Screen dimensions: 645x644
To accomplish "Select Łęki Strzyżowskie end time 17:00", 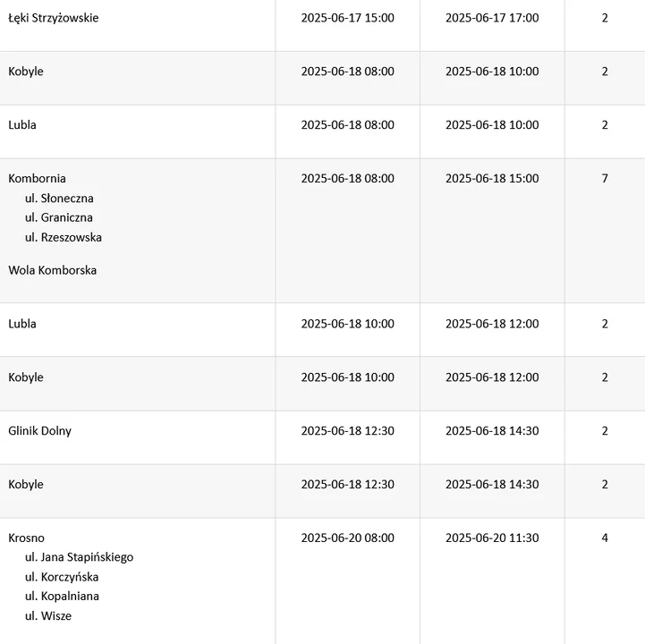I will point(492,18).
